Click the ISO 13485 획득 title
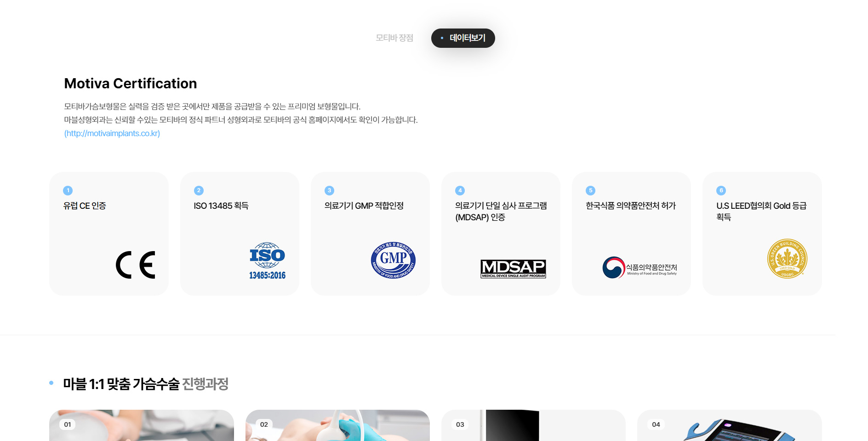The image size is (868, 441). click(221, 206)
